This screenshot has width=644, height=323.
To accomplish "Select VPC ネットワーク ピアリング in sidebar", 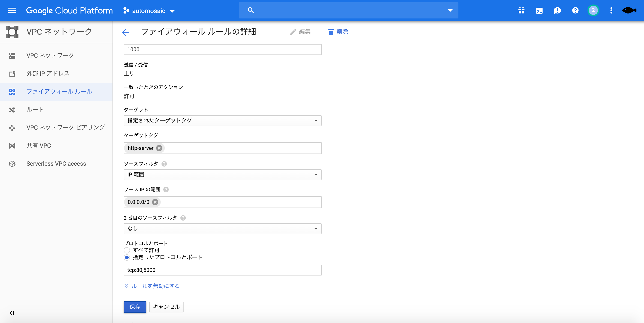I will 56,128.
